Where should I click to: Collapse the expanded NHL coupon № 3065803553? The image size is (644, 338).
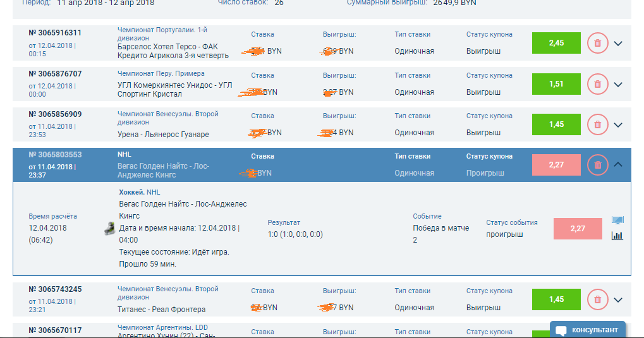[619, 165]
